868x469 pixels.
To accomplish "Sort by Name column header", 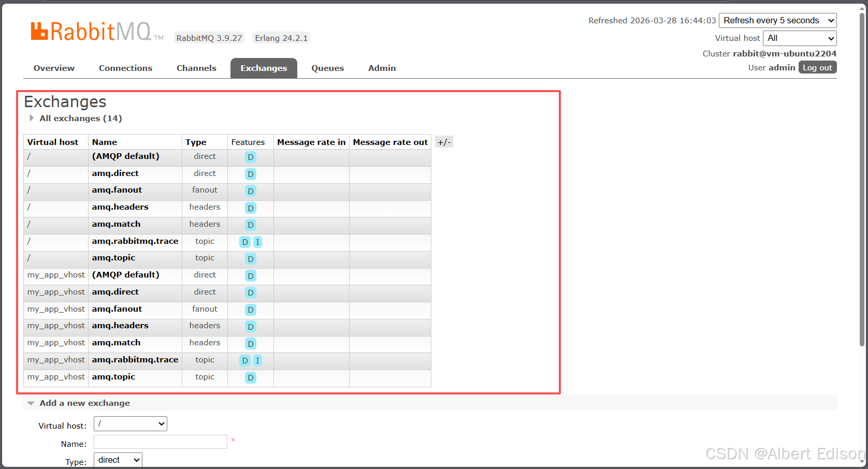I will 105,142.
